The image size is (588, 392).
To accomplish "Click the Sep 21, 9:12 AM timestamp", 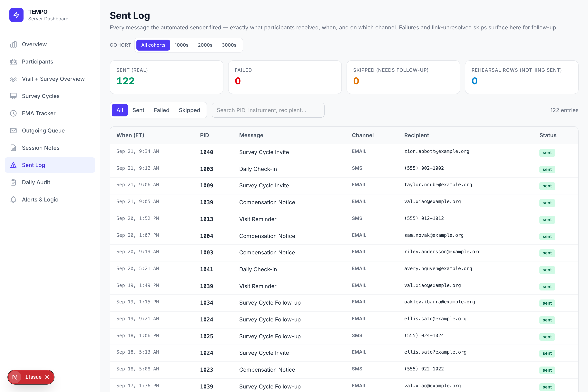I will [x=138, y=168].
